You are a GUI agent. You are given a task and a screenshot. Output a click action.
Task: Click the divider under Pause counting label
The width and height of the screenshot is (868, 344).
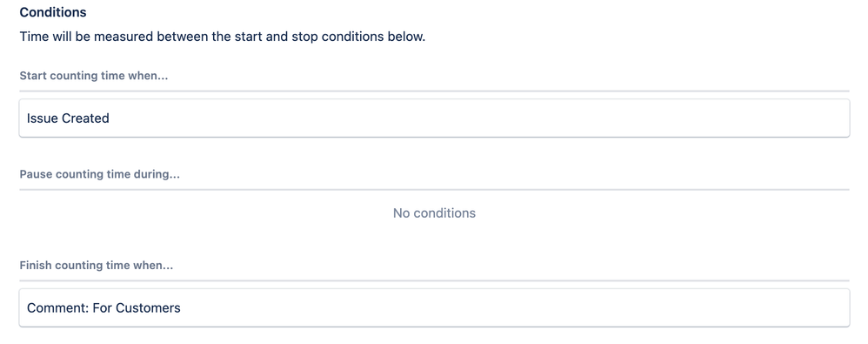pyautogui.click(x=434, y=190)
